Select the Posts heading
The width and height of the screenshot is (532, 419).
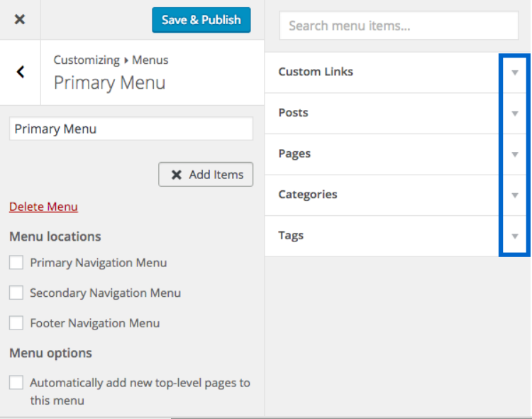293,113
